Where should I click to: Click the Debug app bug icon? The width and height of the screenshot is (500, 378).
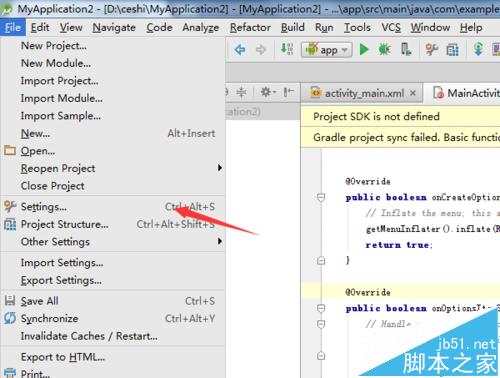(x=384, y=50)
